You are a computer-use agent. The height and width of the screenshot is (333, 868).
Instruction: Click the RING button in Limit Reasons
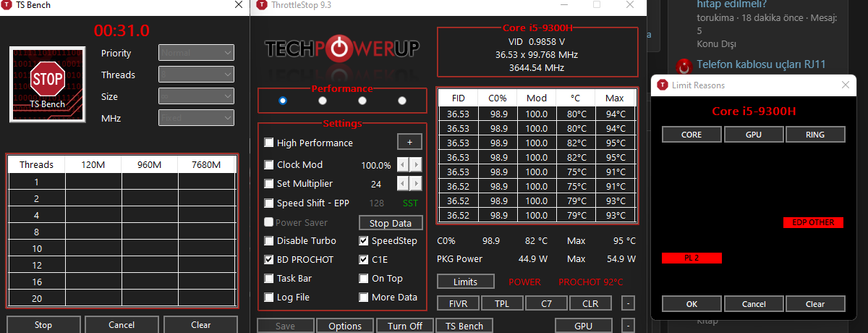click(x=814, y=135)
